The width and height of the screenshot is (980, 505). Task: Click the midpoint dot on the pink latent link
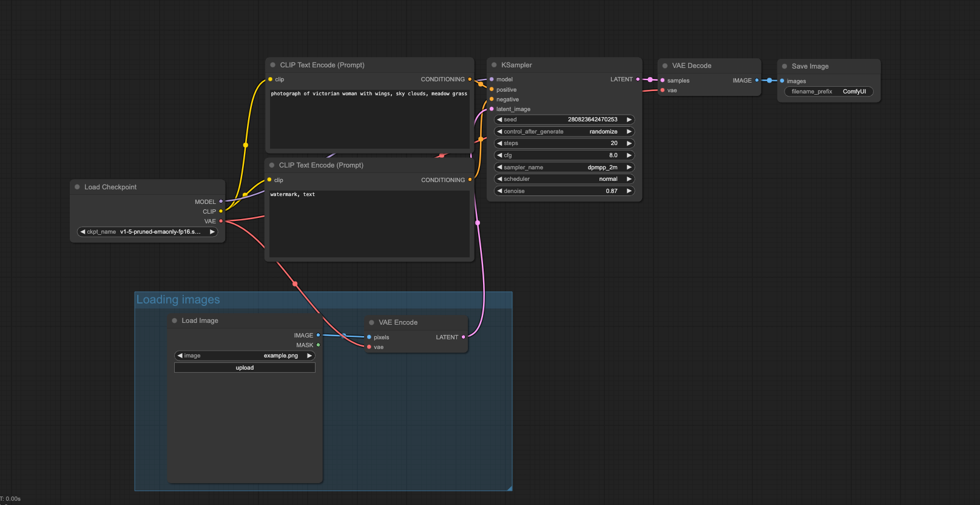pyautogui.click(x=478, y=223)
